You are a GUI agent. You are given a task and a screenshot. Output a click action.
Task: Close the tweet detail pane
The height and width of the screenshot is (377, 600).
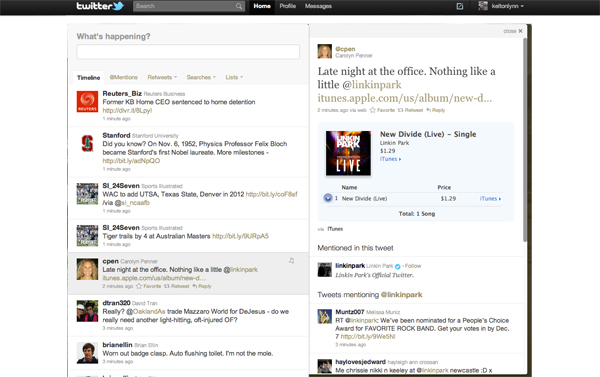pyautogui.click(x=513, y=31)
